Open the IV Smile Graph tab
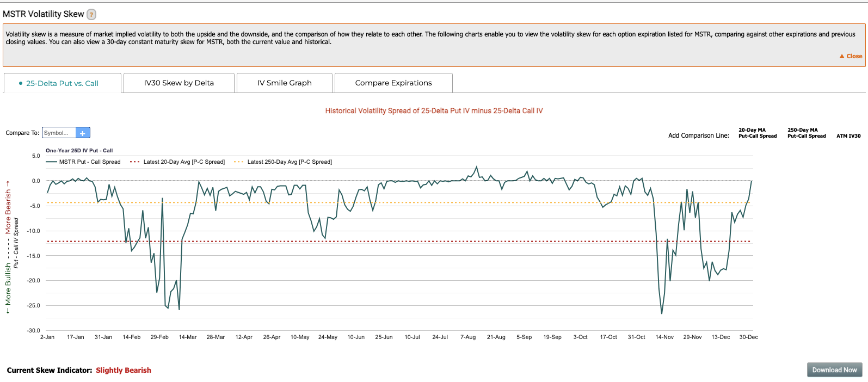Viewport: 868px width, 382px height. pos(285,83)
